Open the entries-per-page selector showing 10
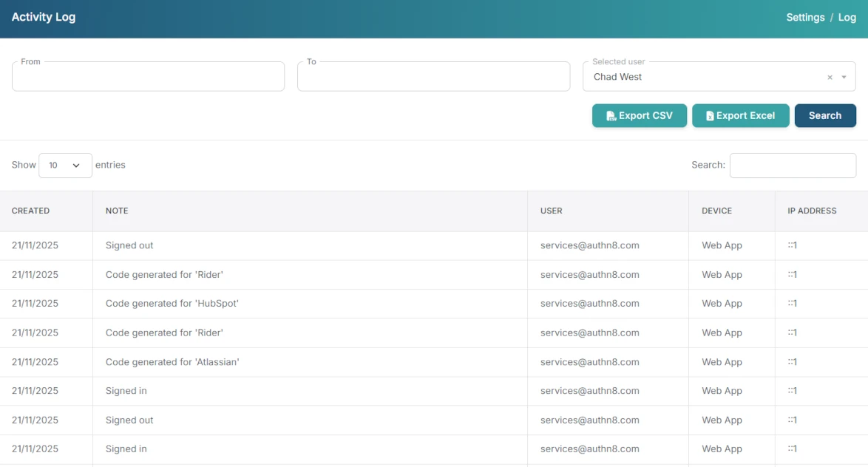Viewport: 868px width, 467px height. click(x=65, y=165)
